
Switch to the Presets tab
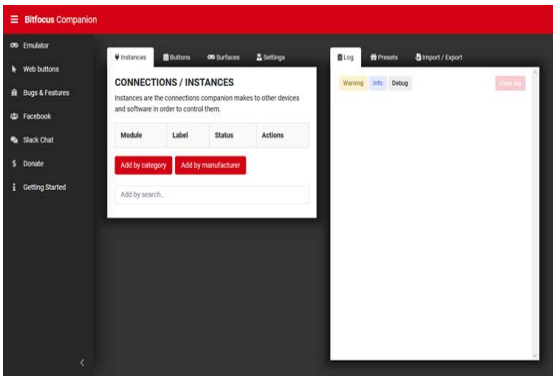384,57
